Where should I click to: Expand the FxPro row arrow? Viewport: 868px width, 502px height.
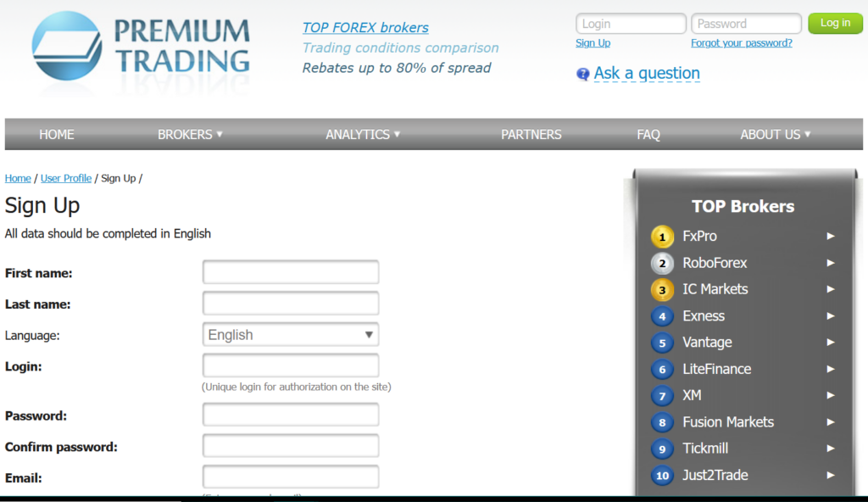coord(831,236)
